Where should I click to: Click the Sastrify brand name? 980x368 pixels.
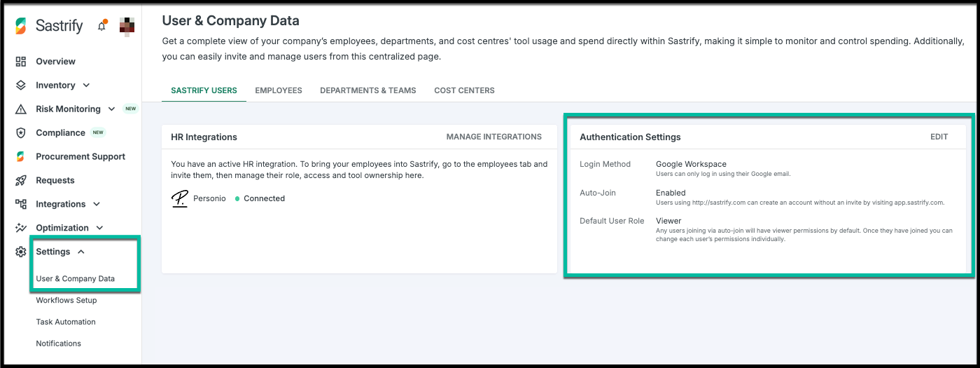(x=59, y=27)
